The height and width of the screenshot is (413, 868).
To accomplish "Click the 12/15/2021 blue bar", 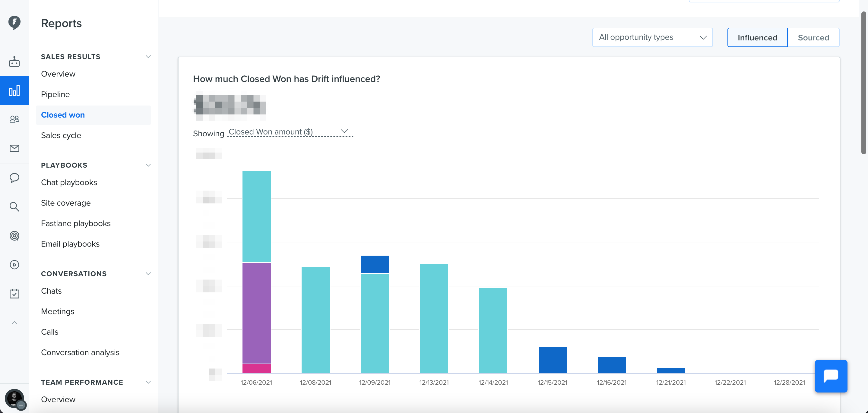I will [x=553, y=360].
